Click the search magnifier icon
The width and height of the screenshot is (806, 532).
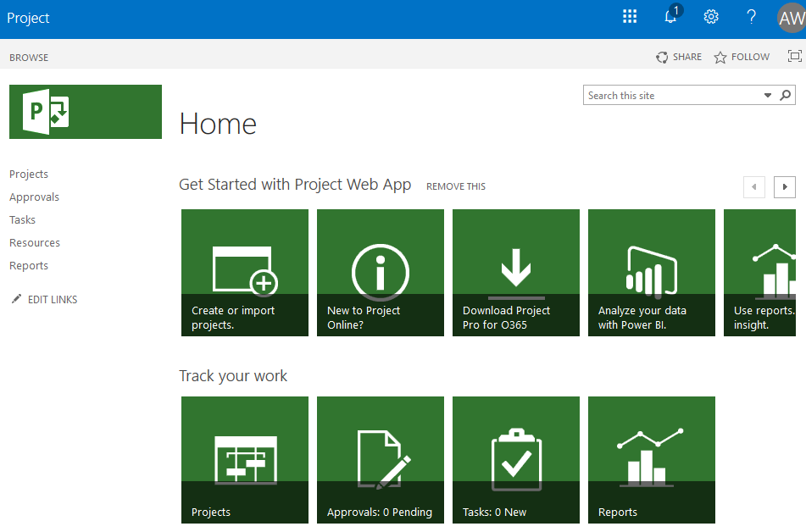786,95
